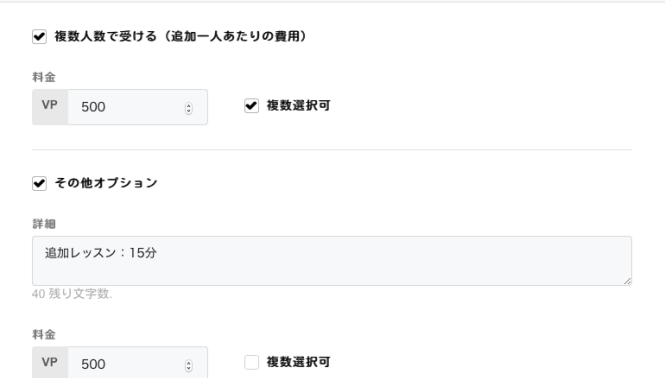Click the 複数人数で受ける（追加一人あたりの費用）label text

[x=181, y=36]
